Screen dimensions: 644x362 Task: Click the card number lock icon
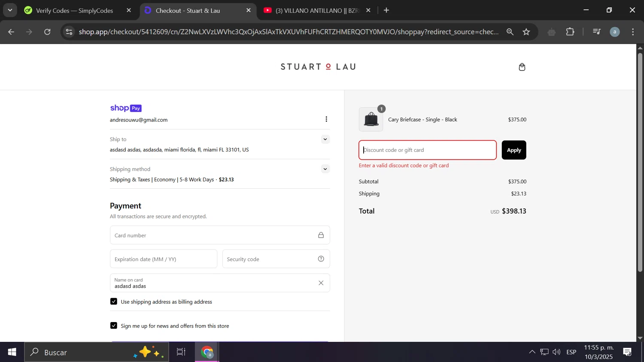pyautogui.click(x=321, y=235)
